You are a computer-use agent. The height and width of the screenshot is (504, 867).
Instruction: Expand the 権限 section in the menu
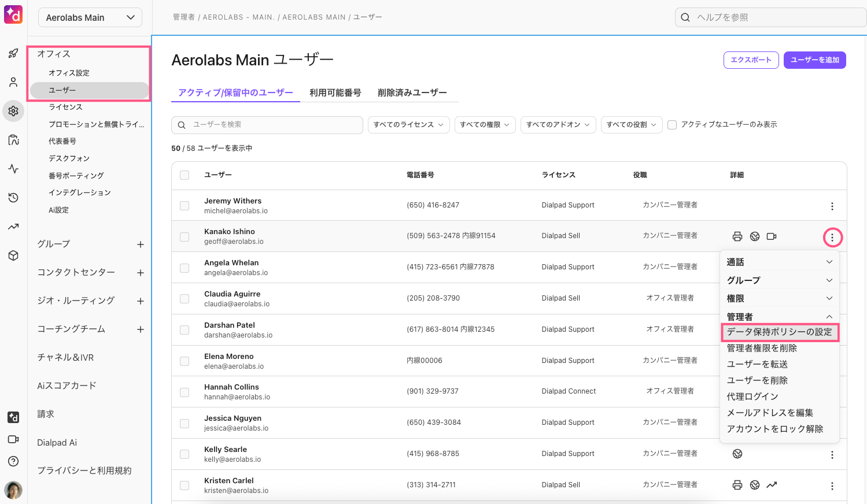(780, 298)
